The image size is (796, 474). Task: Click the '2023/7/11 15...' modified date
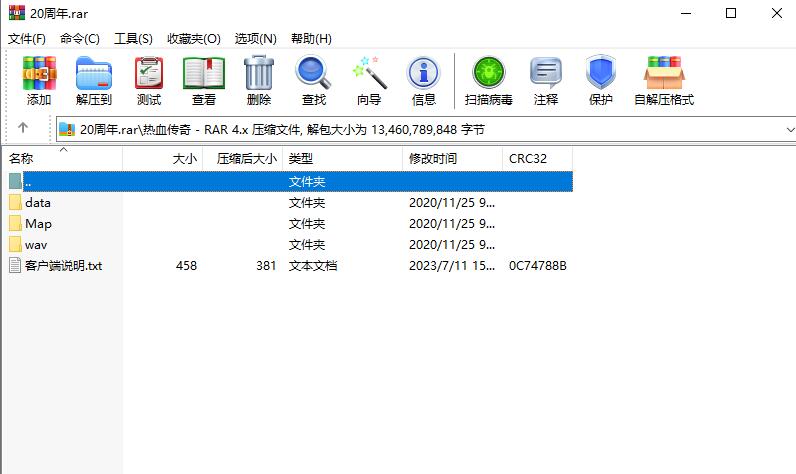tap(452, 265)
